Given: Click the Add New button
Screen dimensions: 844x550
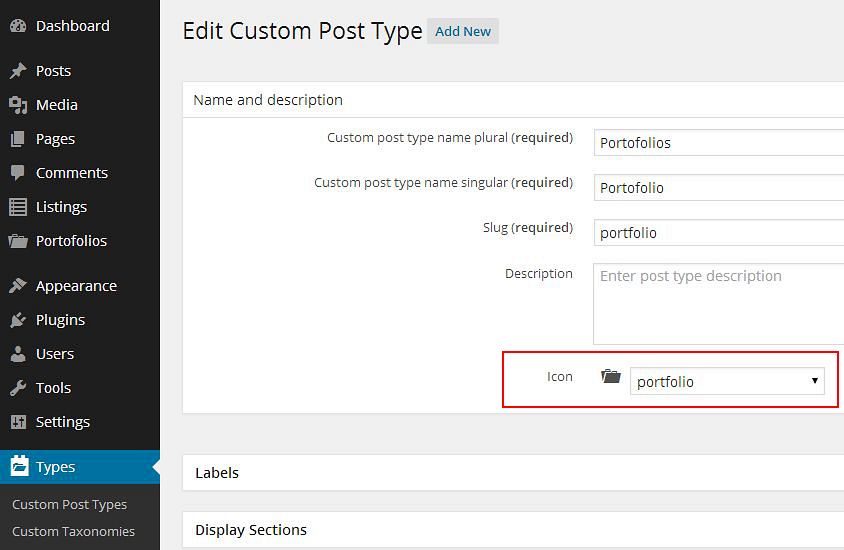Looking at the screenshot, I should point(463,31).
